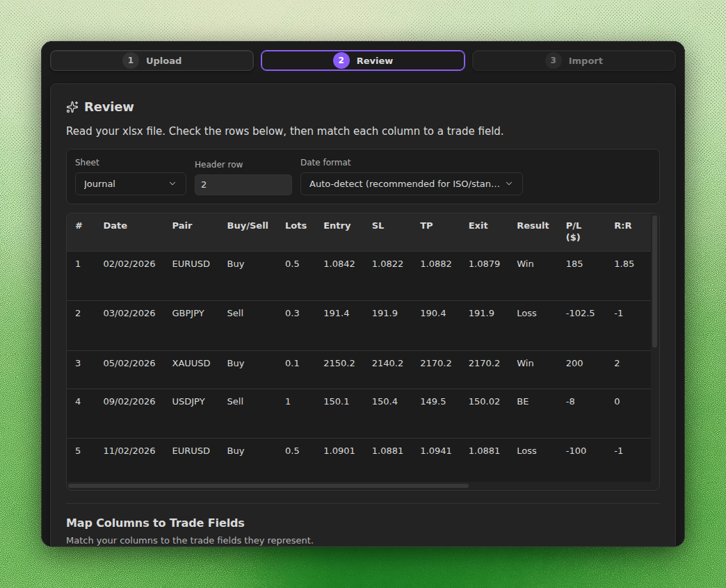726x588 pixels.
Task: Click the Date column header
Action: tap(115, 226)
